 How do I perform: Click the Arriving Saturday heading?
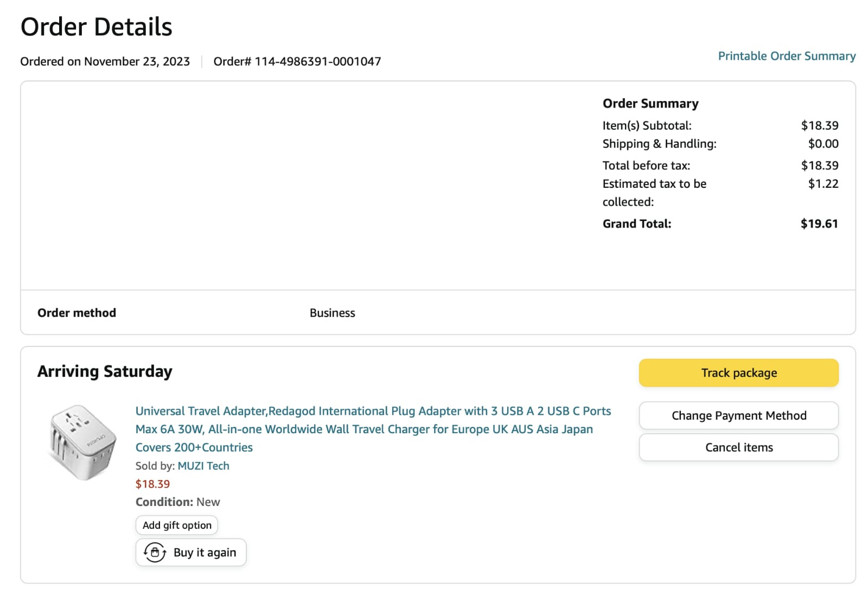105,371
